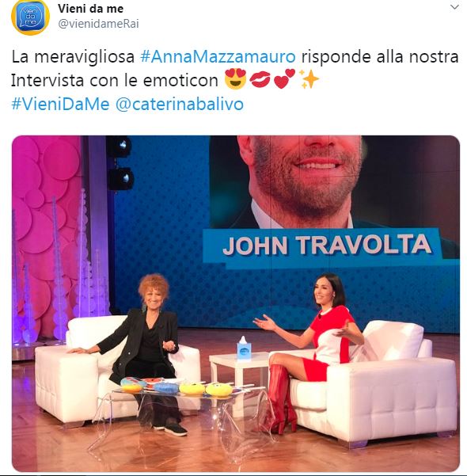
Task: Follow the #AnnaMazzamauro hashtag
Action: tap(218, 56)
